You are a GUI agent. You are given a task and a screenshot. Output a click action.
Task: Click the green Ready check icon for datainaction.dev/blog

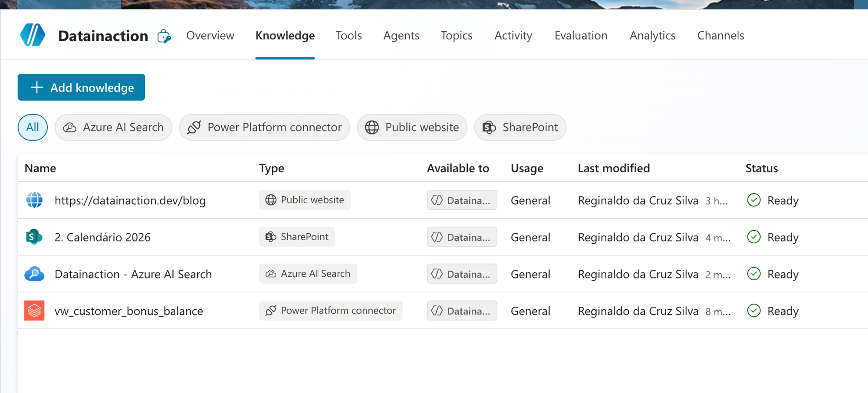pos(754,200)
